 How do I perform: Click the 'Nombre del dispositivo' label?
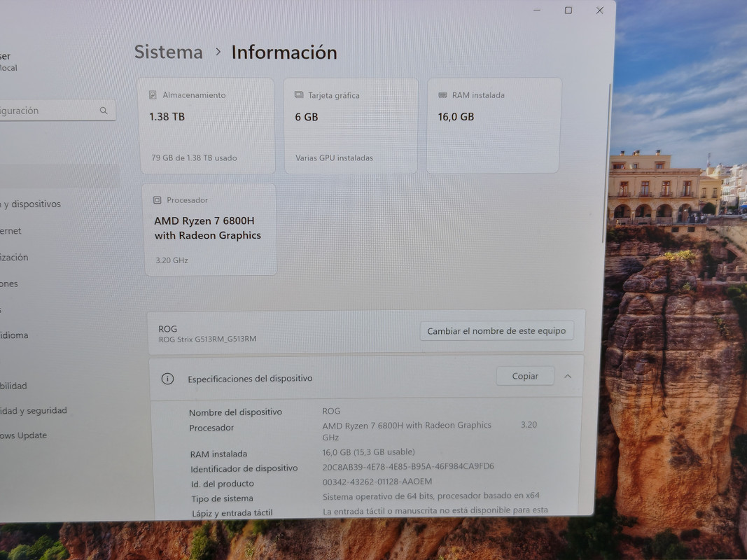point(235,412)
